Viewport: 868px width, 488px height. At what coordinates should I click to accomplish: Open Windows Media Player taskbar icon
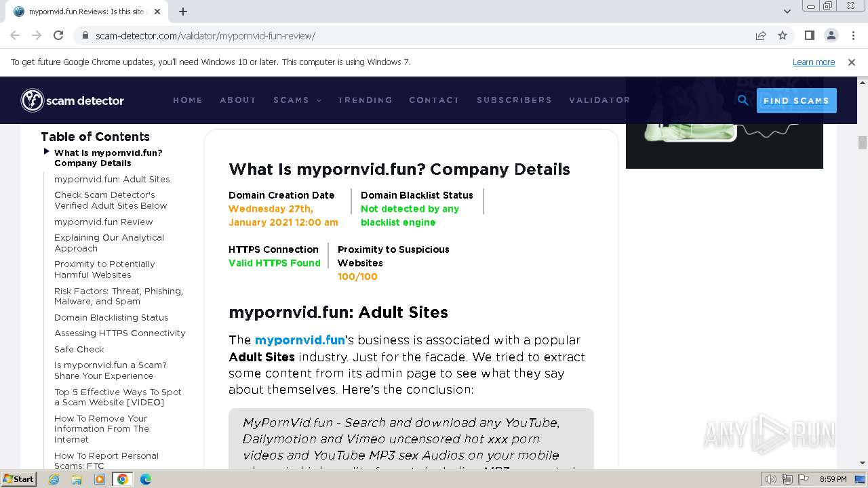click(x=100, y=479)
